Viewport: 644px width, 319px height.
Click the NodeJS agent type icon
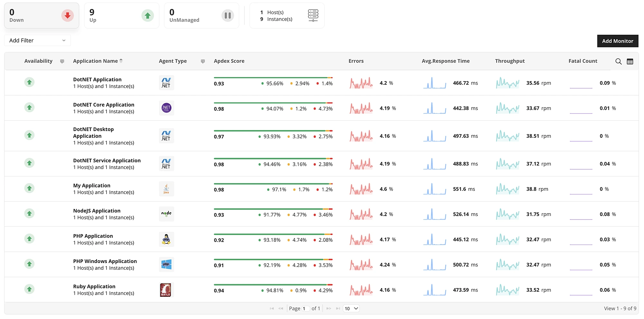(x=166, y=214)
